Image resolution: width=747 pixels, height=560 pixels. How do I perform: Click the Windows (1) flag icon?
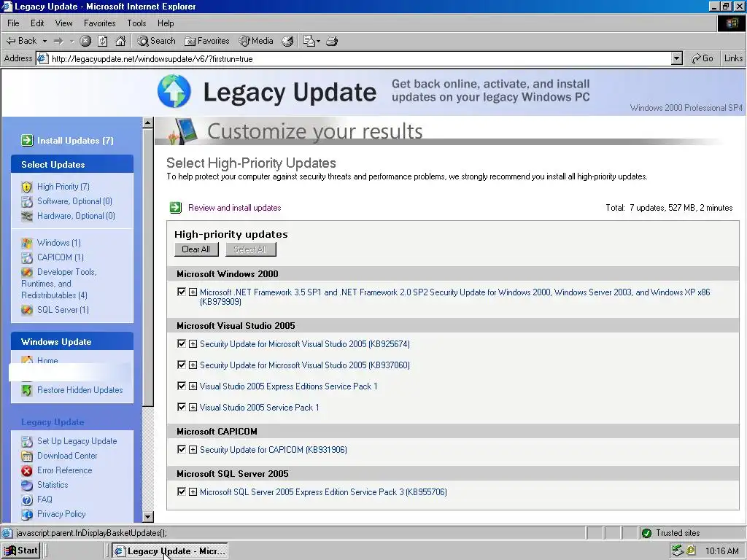pos(27,243)
